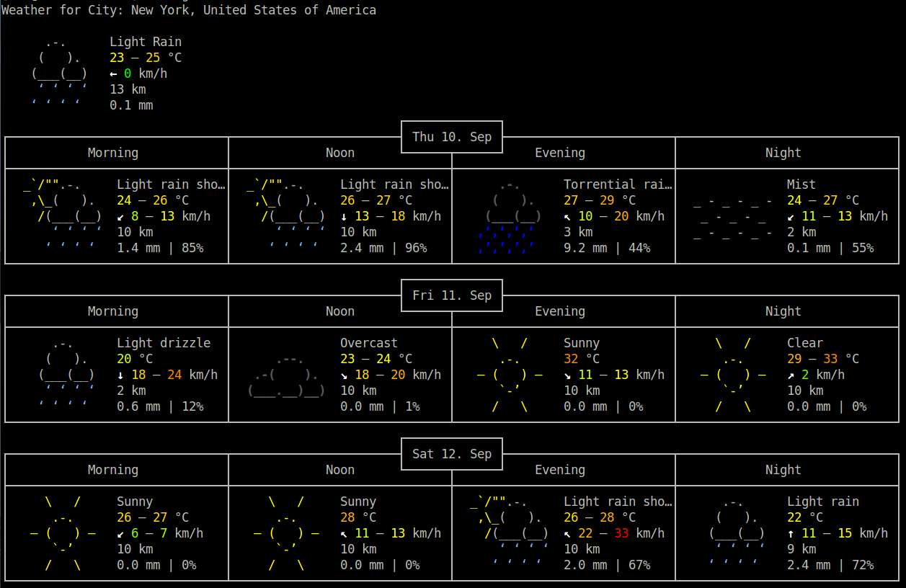Click Saturday noon's sun icon
906x588 pixels.
coord(286,533)
